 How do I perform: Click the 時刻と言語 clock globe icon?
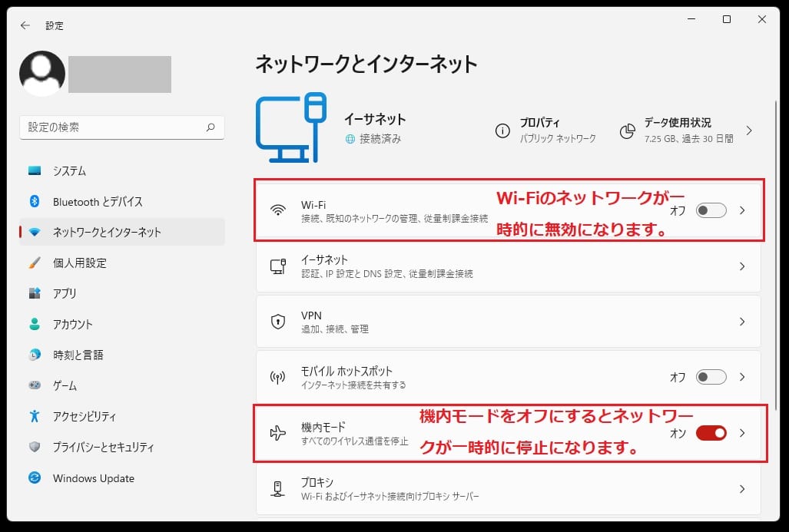35,355
